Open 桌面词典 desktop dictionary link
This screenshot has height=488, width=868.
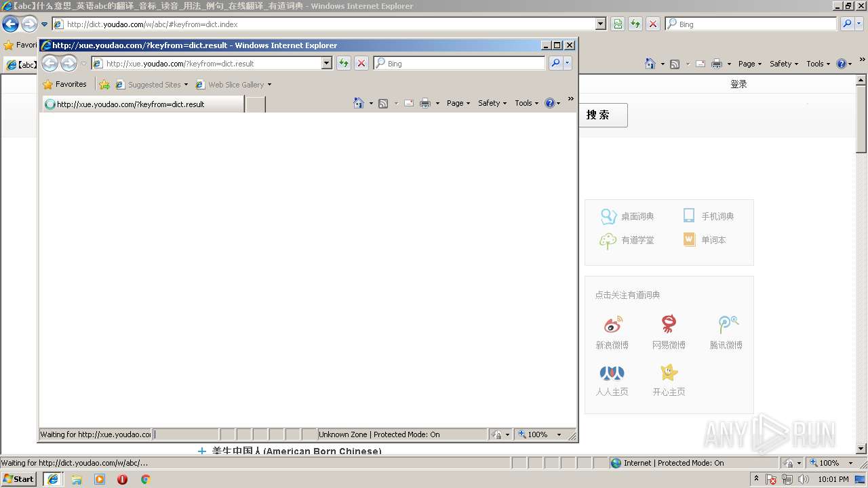pyautogui.click(x=627, y=216)
